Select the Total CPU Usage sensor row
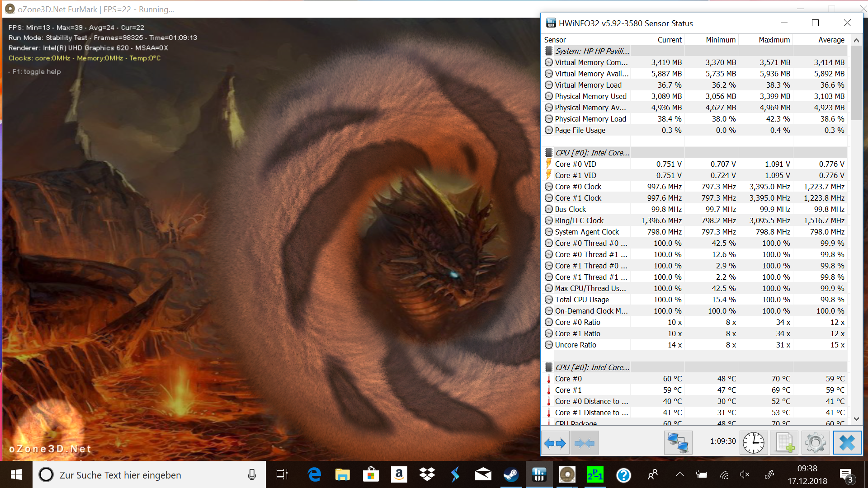 [x=581, y=300]
